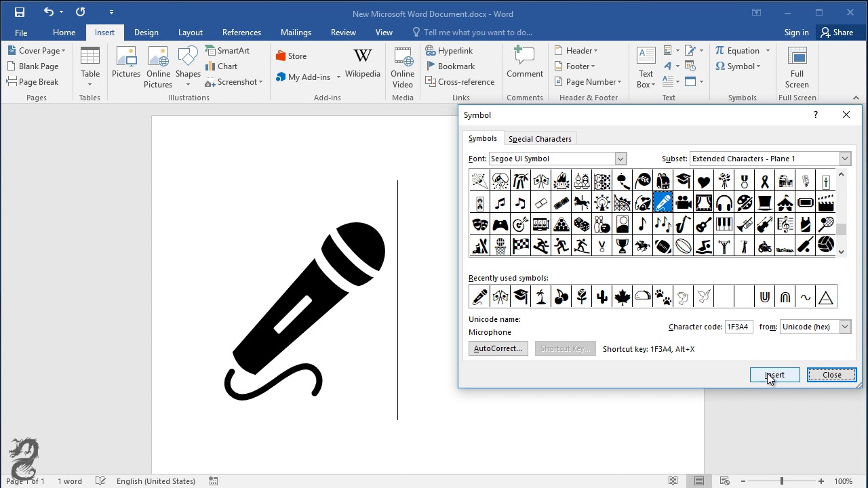Switch to Web Layout view in status bar
The image size is (868, 488).
pos(726,481)
